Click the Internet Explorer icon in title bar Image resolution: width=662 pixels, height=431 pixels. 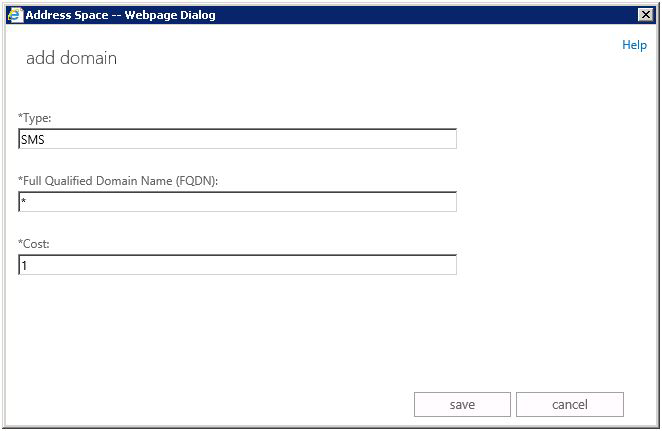[x=14, y=15]
